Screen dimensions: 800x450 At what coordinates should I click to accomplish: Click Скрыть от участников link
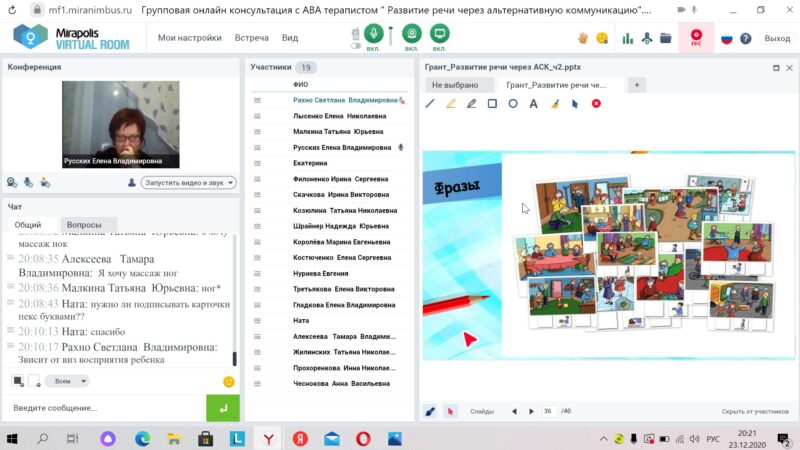755,411
